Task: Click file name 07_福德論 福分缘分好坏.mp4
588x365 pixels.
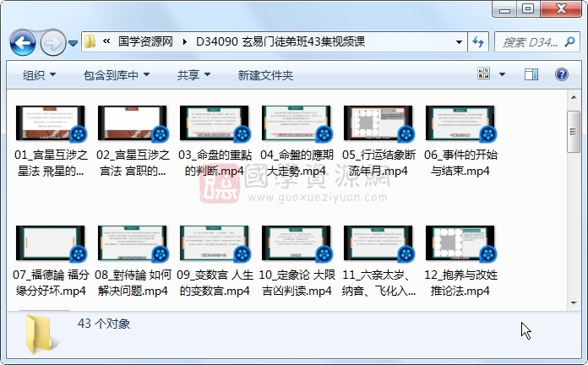Action: (51, 283)
